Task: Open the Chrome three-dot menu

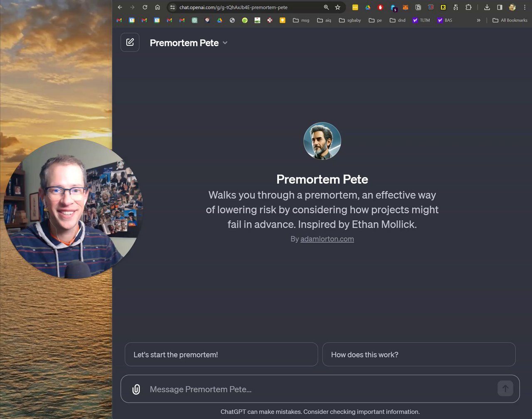Action: 525,7
